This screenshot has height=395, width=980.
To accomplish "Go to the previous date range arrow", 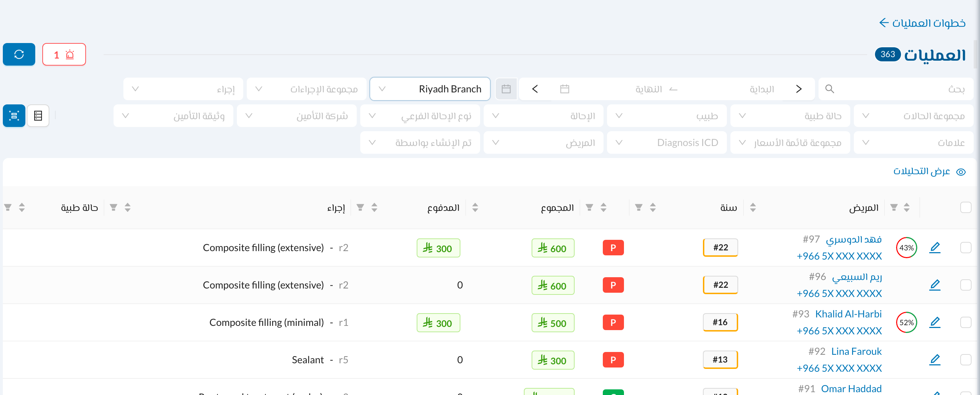I will pyautogui.click(x=799, y=89).
